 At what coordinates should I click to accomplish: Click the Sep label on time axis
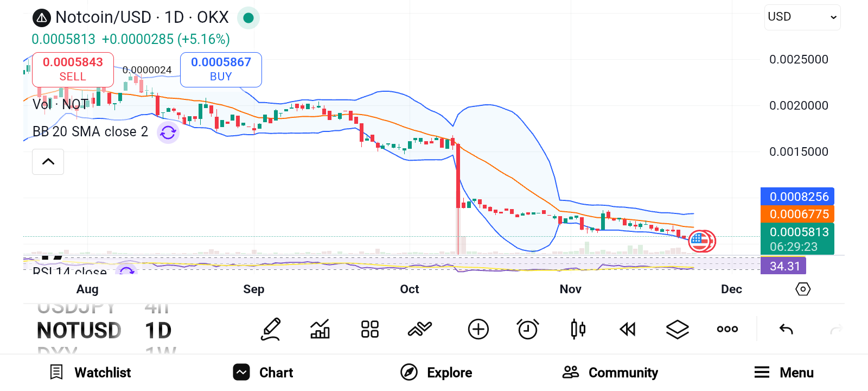pos(254,289)
